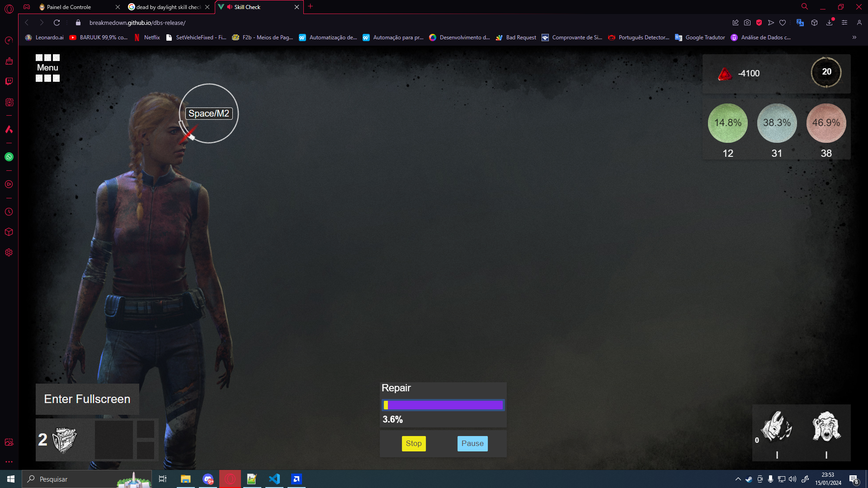Screen dimensions: 868x488
Task: Click the Visual Studio Code taskbar icon
Action: [274, 479]
